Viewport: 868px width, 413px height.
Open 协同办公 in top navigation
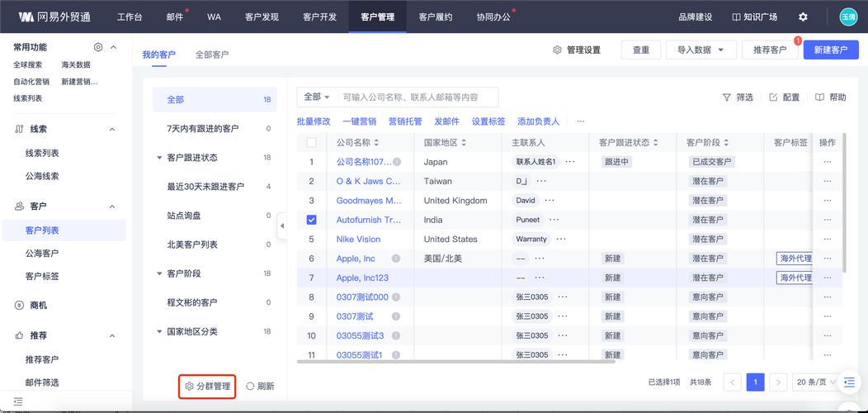coord(493,17)
